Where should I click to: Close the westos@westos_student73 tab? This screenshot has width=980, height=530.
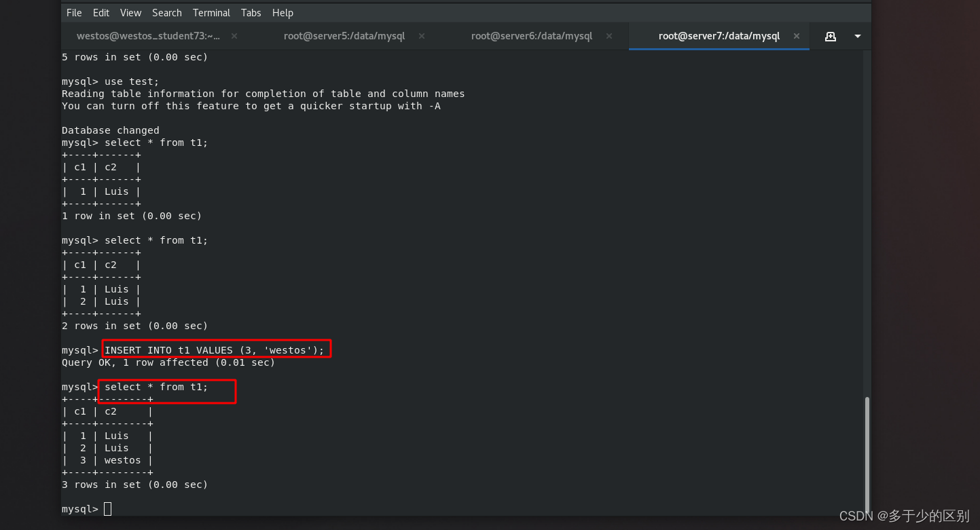pyautogui.click(x=234, y=36)
